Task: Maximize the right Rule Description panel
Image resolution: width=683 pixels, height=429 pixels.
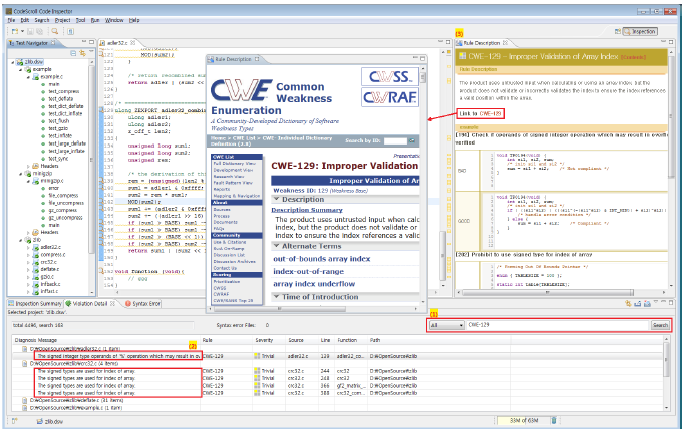Action: click(x=672, y=42)
